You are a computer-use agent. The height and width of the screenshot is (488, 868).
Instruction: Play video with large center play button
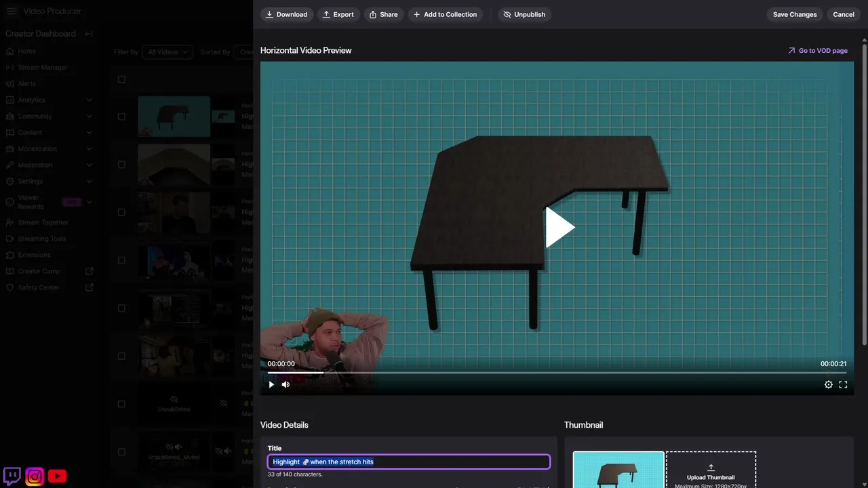point(560,228)
